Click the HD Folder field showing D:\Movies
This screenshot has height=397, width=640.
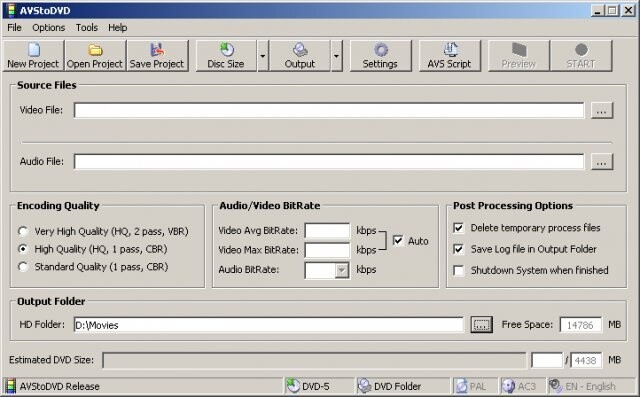(269, 325)
